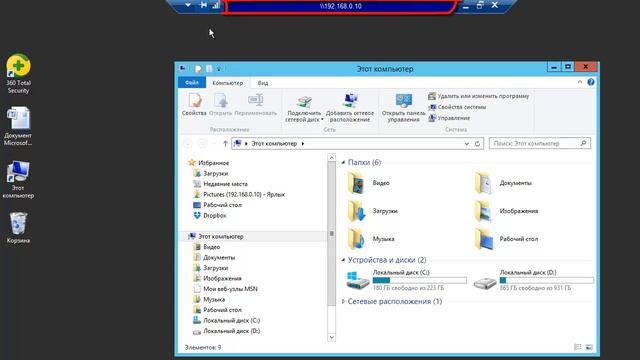640x360 pixels.
Task: Open the Загрузки folder in the main pane
Action: tap(372, 211)
